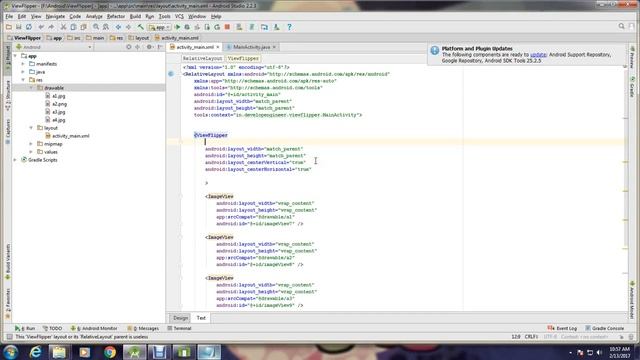Image resolution: width=640 pixels, height=360 pixels.
Task: Click the Undo arrow icon
Action: click(41, 27)
